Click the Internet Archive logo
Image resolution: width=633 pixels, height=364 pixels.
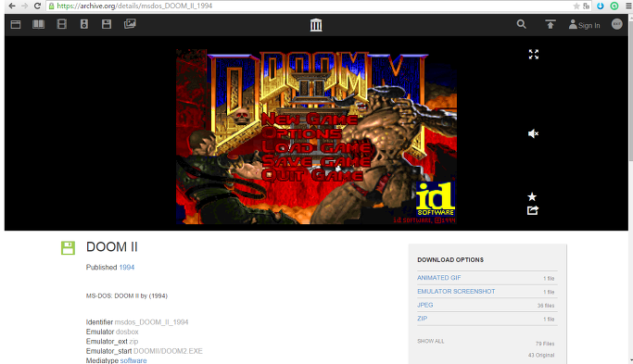(x=316, y=25)
